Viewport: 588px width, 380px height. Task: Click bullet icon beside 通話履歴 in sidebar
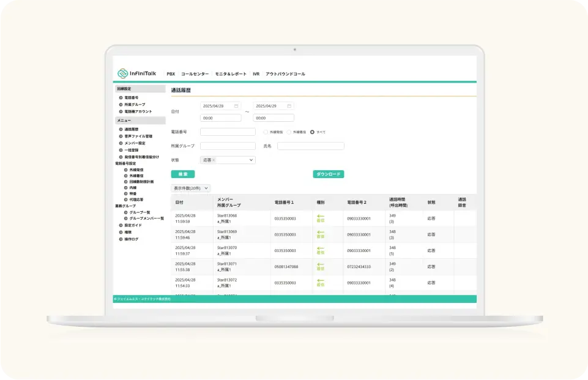pyautogui.click(x=121, y=129)
